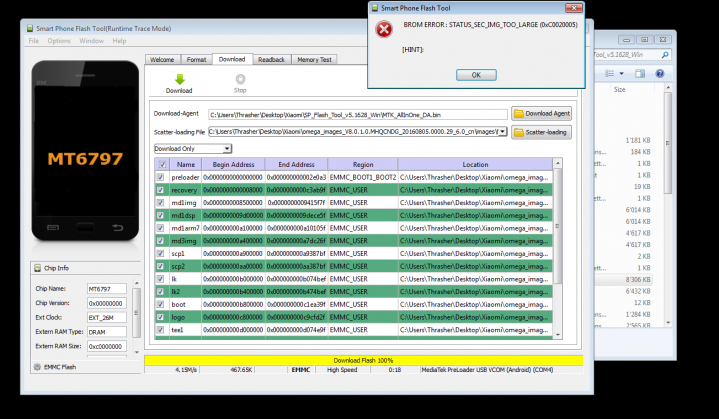This screenshot has height=419, width=719.
Task: Switch to the Readback tab
Action: tap(271, 60)
